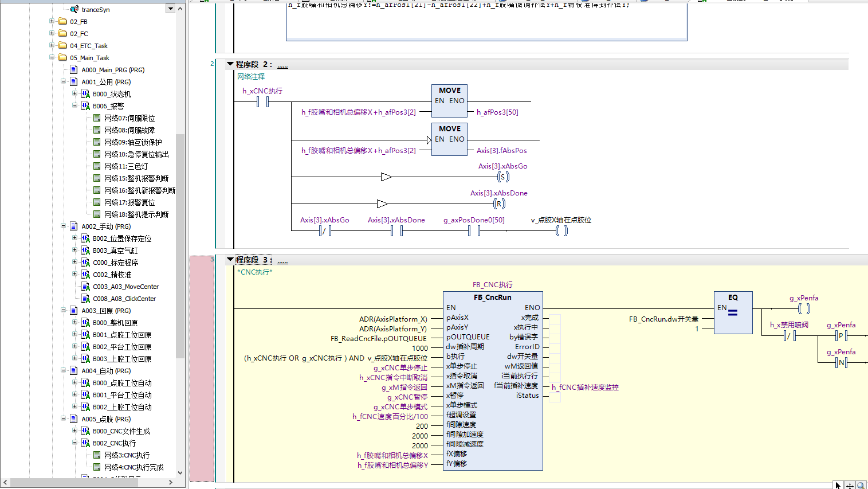Select the v_点胶X轴在点胶位 output coil
This screenshot has width=868, height=489.
561,230
